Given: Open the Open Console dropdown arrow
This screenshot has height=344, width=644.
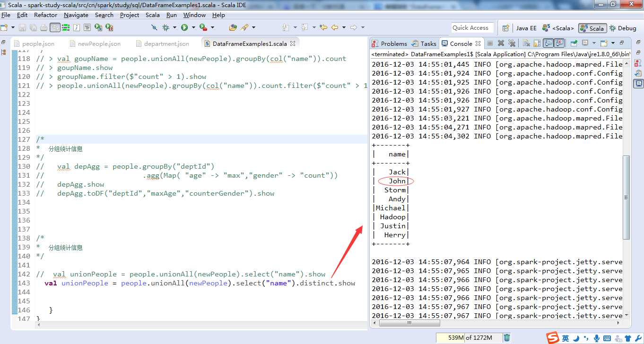Looking at the screenshot, I should [x=613, y=43].
